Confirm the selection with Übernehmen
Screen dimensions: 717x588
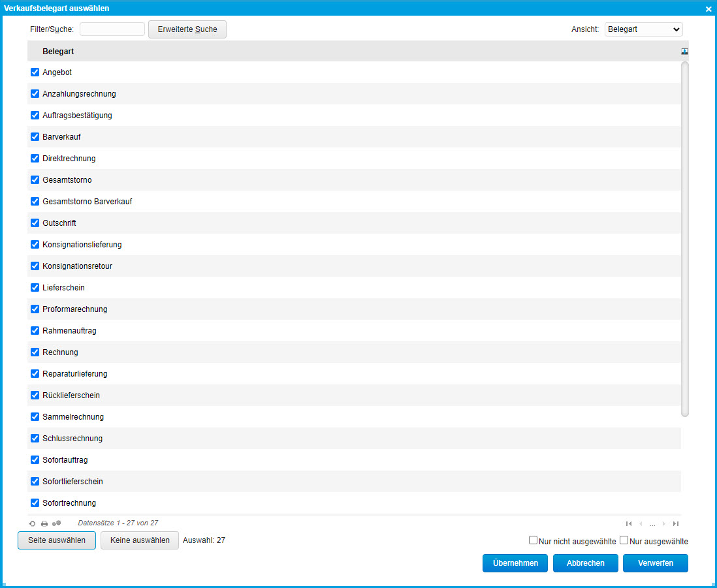tap(515, 563)
